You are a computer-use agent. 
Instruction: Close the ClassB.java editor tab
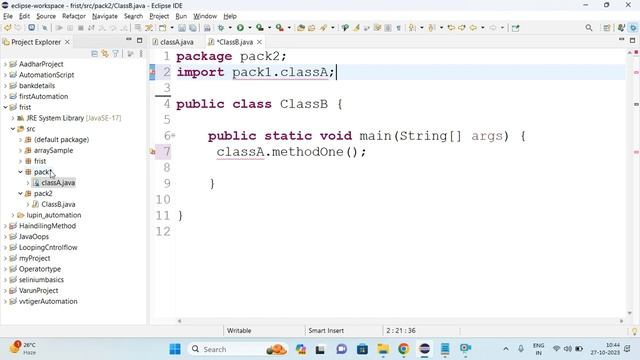click(259, 42)
